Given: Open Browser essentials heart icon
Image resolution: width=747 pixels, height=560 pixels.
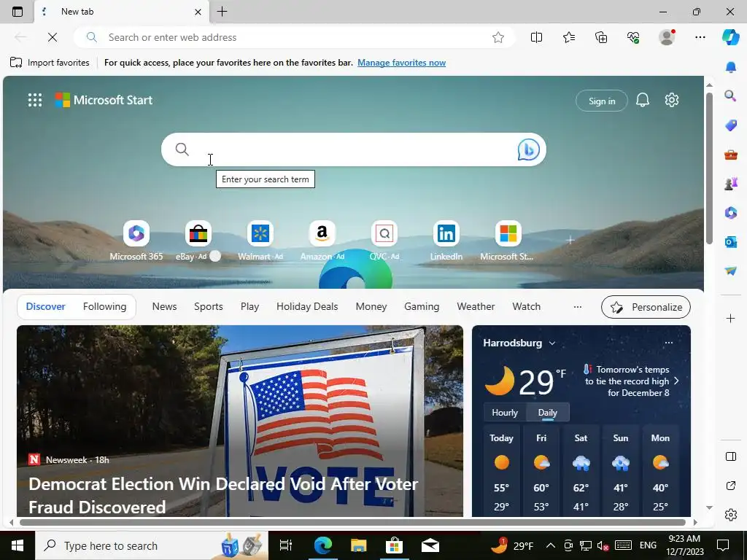Looking at the screenshot, I should click(x=633, y=37).
